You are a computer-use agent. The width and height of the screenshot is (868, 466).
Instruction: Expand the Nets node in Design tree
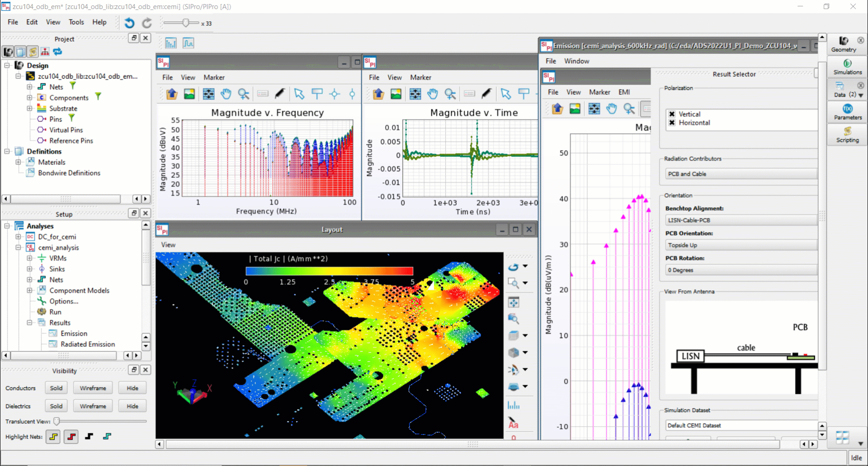tap(29, 87)
